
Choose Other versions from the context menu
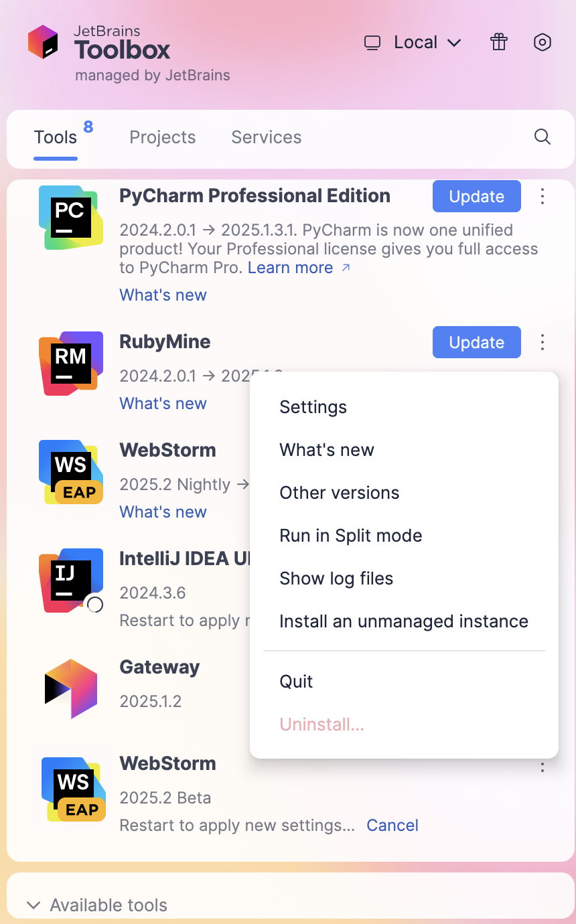tap(339, 492)
